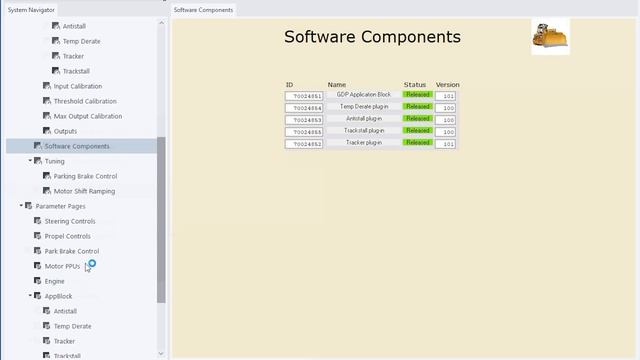Viewport: 640px width, 360px height.
Task: Click the lower Antistall parameter icon under AppBlock
Action: [47, 311]
